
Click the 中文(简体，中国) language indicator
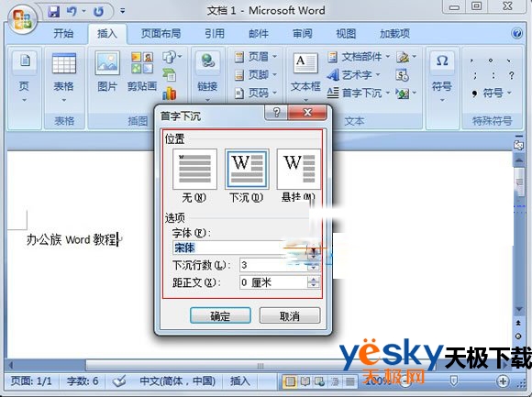[177, 381]
